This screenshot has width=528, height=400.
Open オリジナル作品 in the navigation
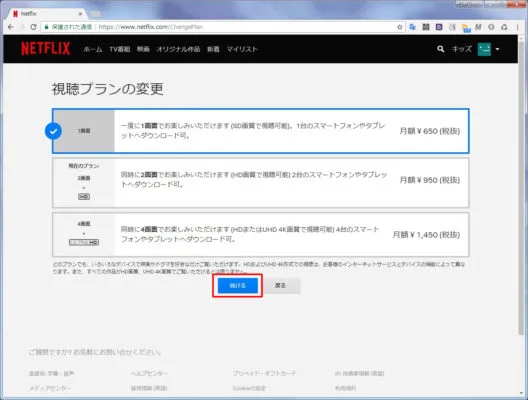tap(178, 49)
